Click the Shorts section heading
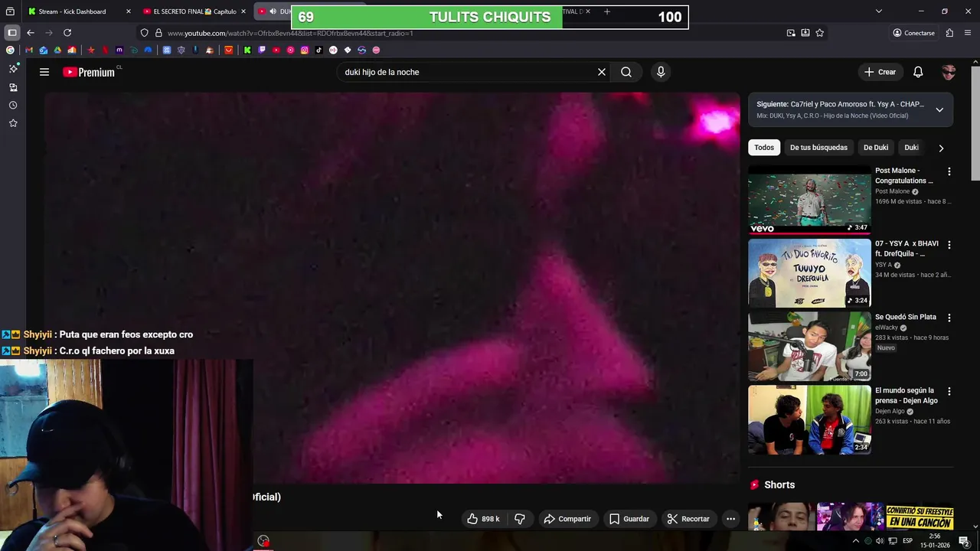The width and height of the screenshot is (980, 551). (x=779, y=484)
